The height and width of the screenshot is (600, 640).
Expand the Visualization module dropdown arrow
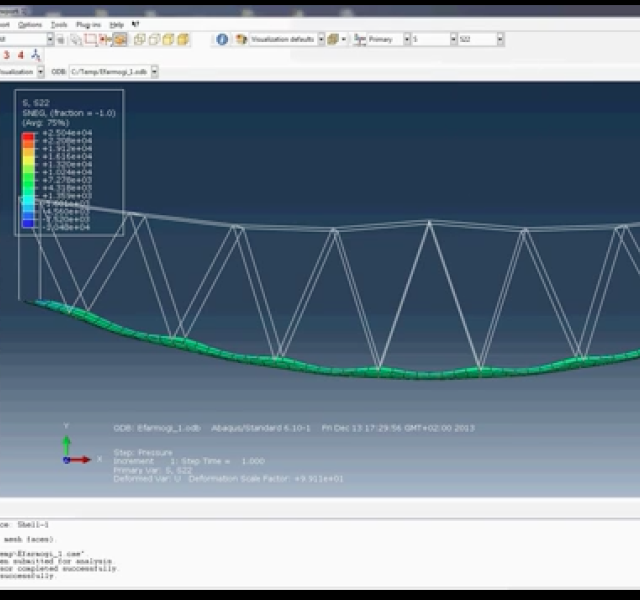pyautogui.click(x=40, y=72)
